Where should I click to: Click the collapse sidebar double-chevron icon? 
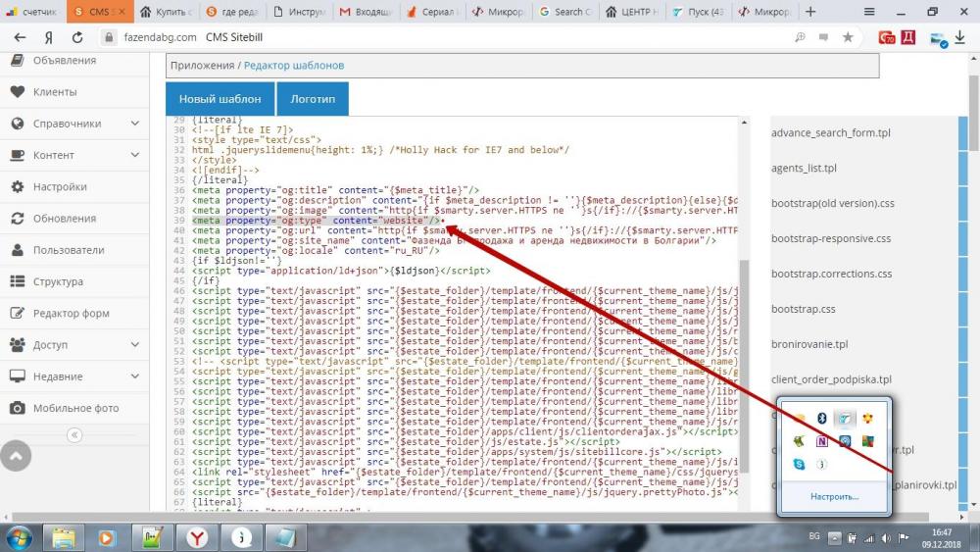74,434
